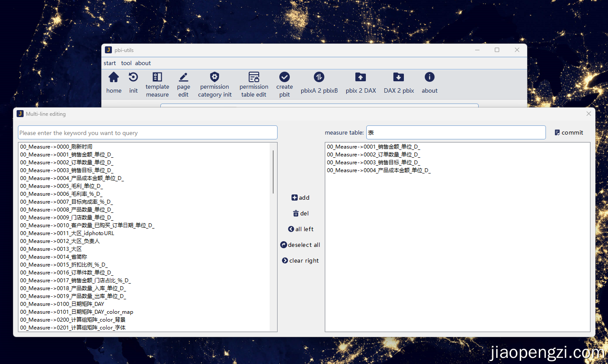The height and width of the screenshot is (364, 608).
Task: Click the about info icon
Action: [x=430, y=78]
